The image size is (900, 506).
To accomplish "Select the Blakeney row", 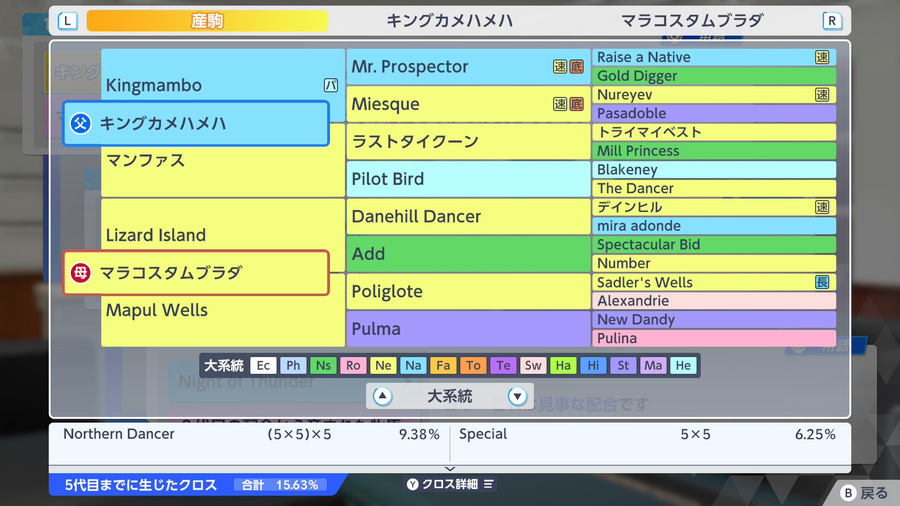I will (x=714, y=170).
